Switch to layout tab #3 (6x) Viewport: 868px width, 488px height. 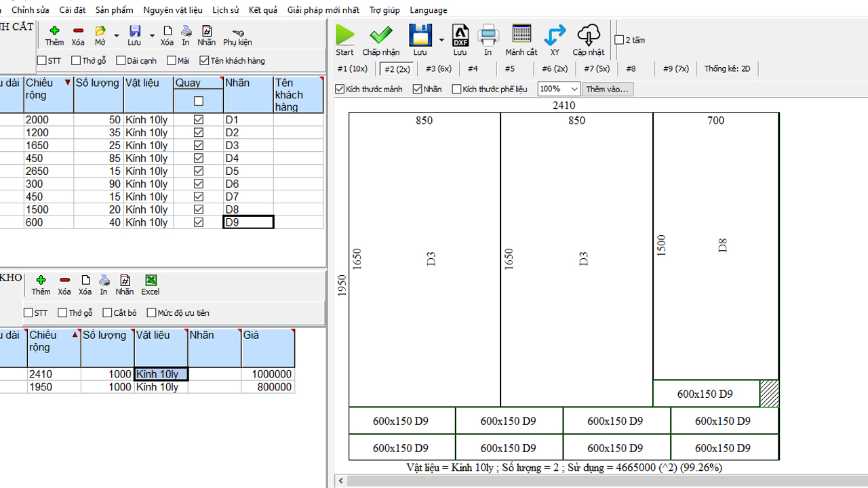pyautogui.click(x=438, y=68)
